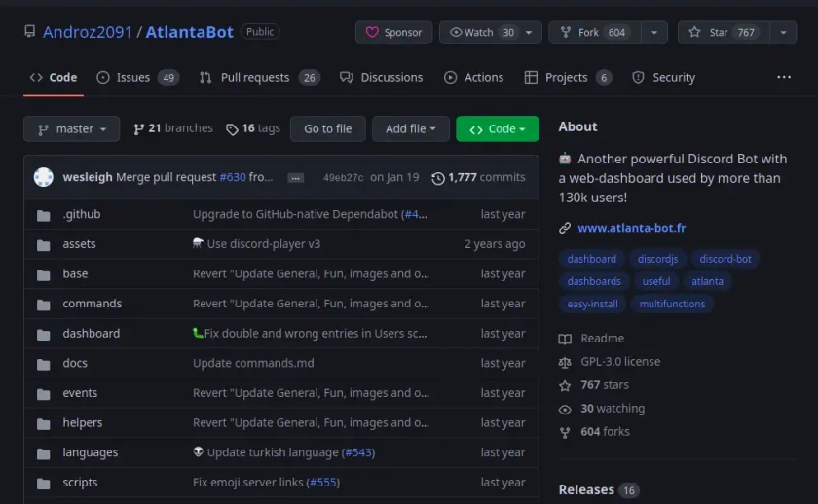This screenshot has height=504, width=818.
Task: Click the star icon beside 767 stars
Action: click(565, 385)
